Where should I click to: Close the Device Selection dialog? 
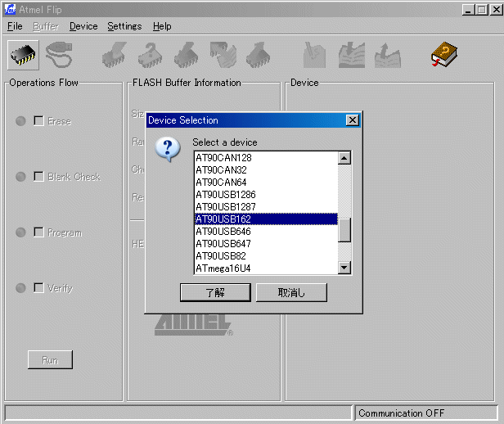(x=353, y=120)
